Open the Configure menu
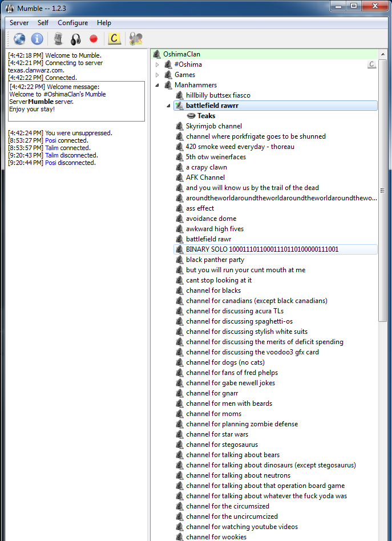392x541 pixels. (72, 23)
